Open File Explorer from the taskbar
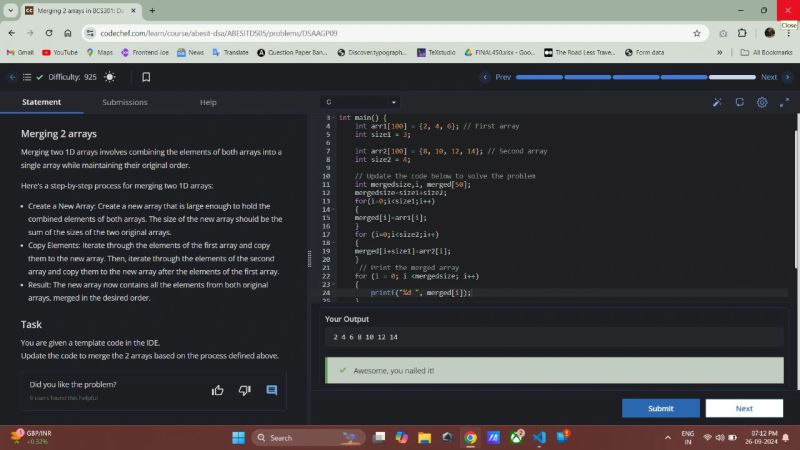Image resolution: width=800 pixels, height=450 pixels. pos(424,438)
